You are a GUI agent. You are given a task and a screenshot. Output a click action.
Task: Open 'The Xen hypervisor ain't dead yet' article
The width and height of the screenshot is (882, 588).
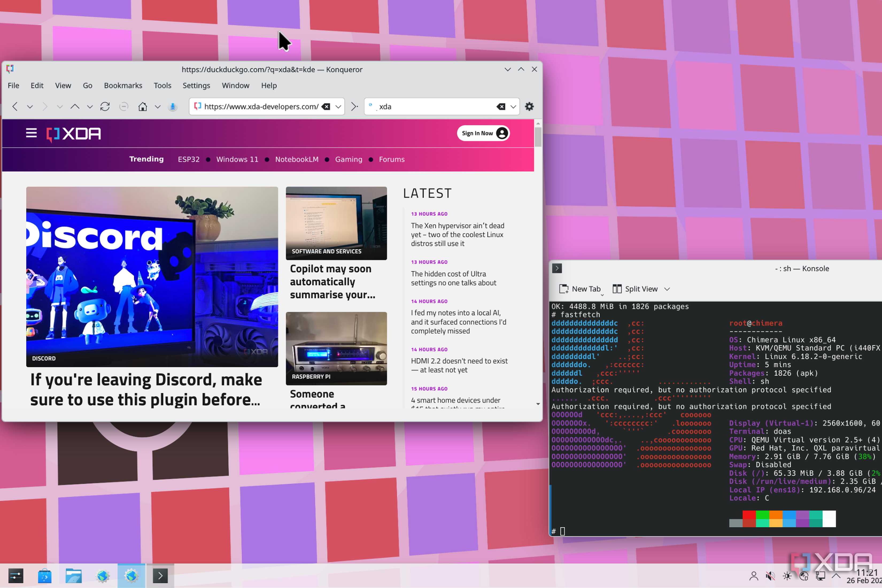(458, 235)
